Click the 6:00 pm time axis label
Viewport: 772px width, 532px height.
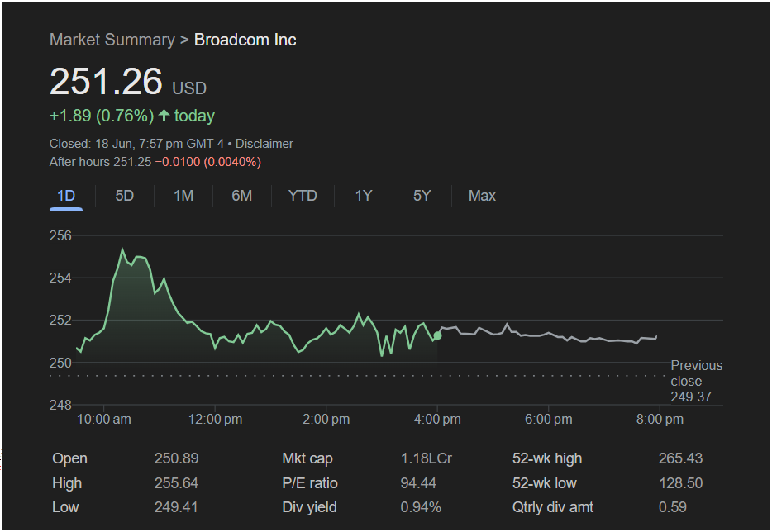point(549,420)
